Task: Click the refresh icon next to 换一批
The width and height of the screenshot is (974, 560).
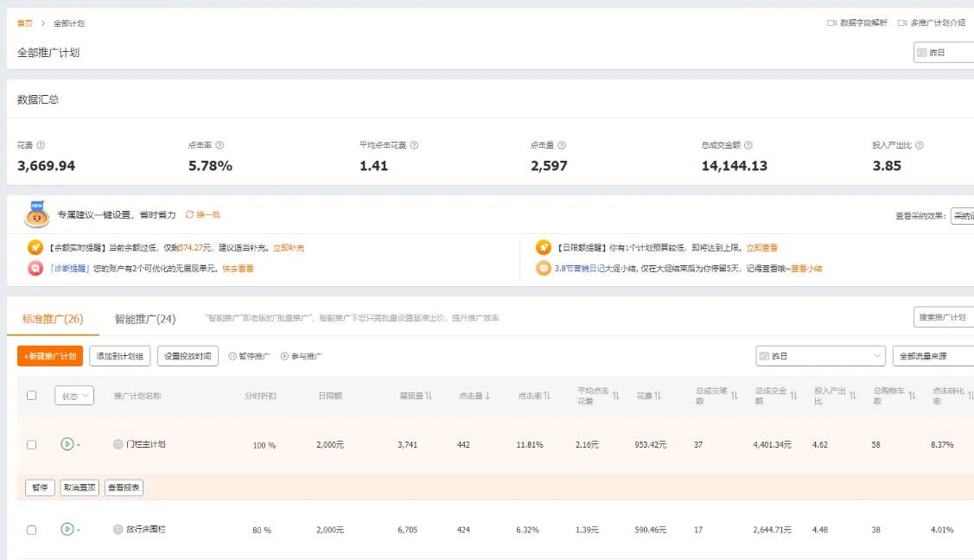Action: coord(189,215)
